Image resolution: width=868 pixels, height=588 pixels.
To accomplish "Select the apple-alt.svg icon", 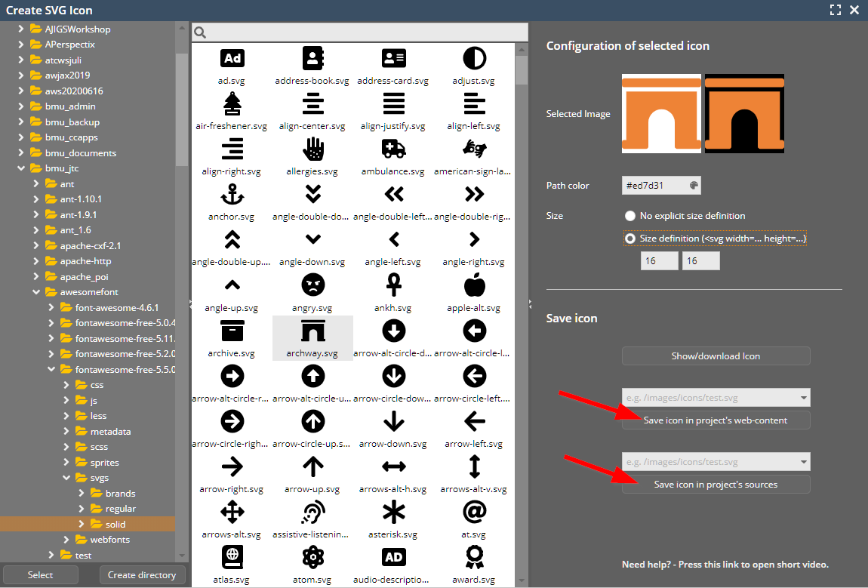I will tap(474, 285).
